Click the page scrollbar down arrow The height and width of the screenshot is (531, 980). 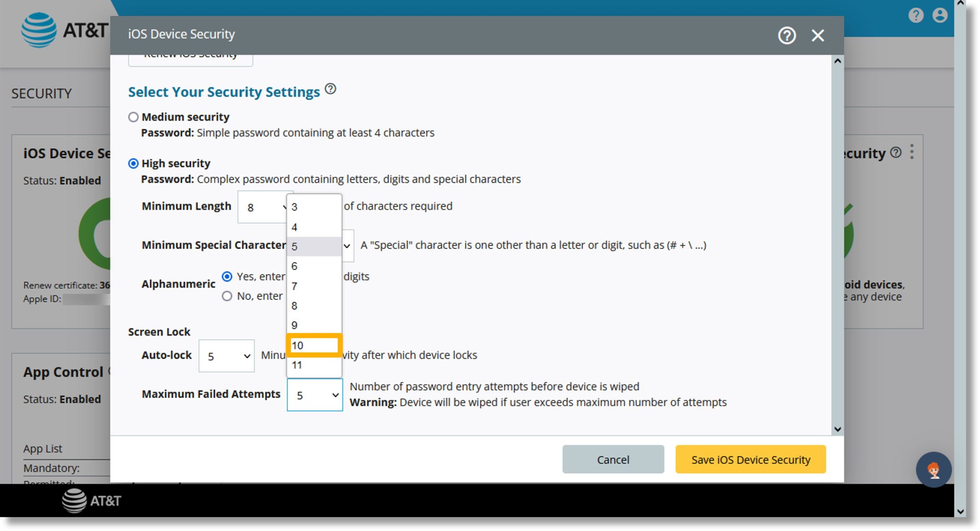[x=960, y=511]
